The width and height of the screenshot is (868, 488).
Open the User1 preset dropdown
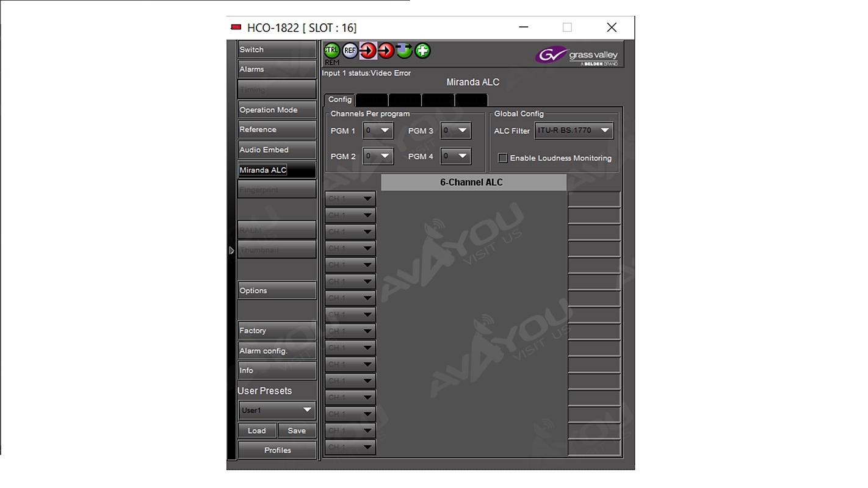coord(277,410)
